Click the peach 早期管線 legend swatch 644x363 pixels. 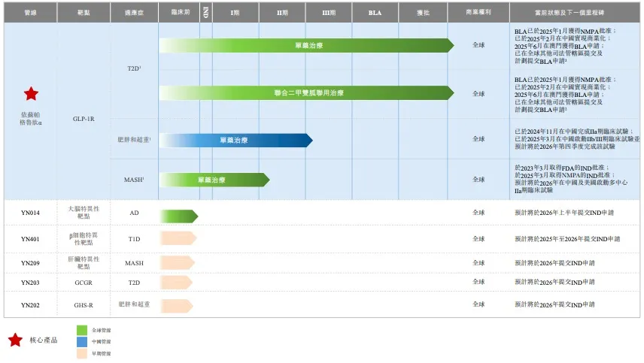[x=83, y=353]
